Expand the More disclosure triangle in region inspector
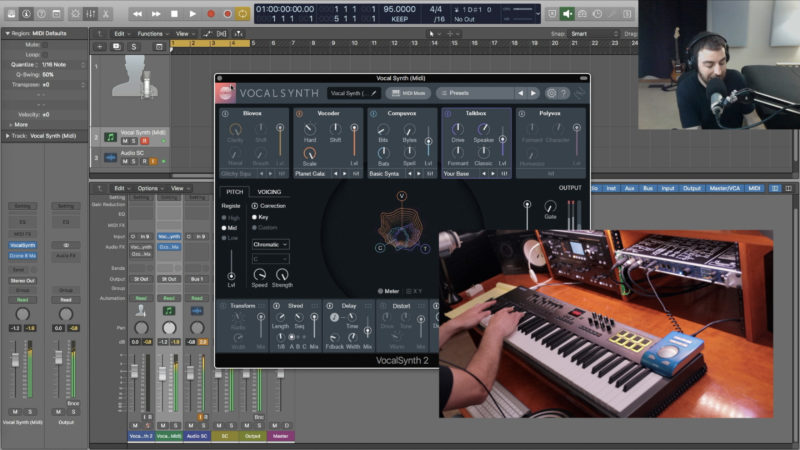Screen dimensions: 800x450 click(10, 125)
